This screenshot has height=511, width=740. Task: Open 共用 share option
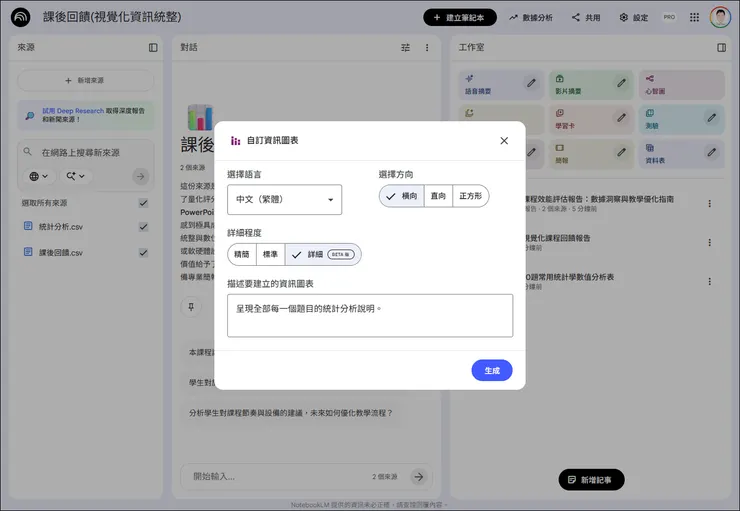tap(587, 17)
